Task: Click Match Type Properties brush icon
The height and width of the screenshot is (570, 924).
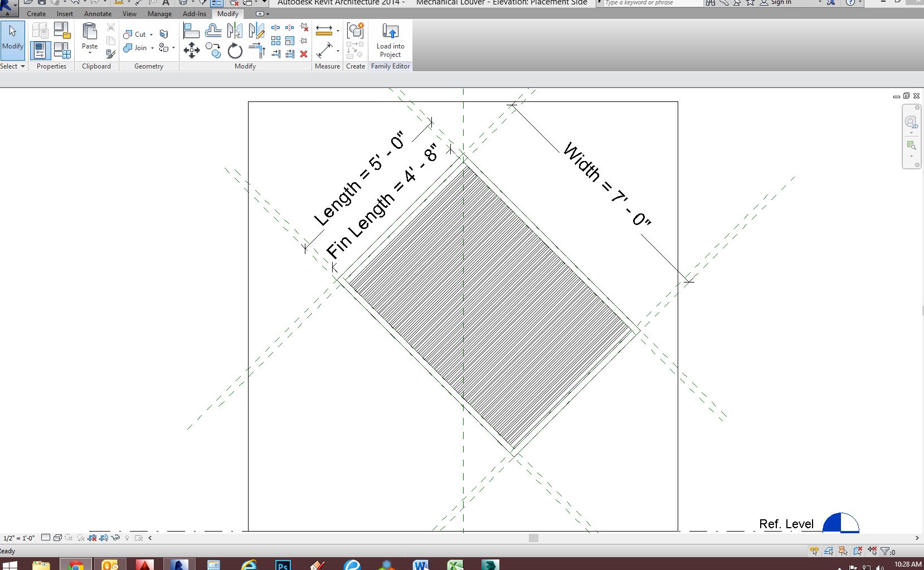Action: point(111,54)
